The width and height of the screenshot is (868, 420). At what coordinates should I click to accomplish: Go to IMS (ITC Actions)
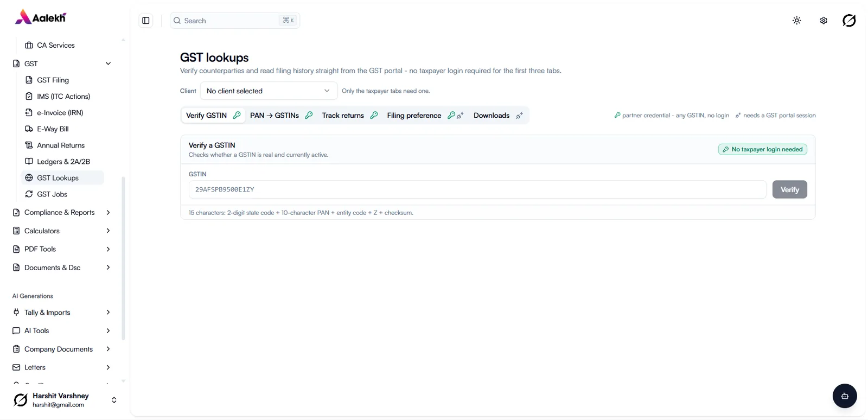[62, 96]
